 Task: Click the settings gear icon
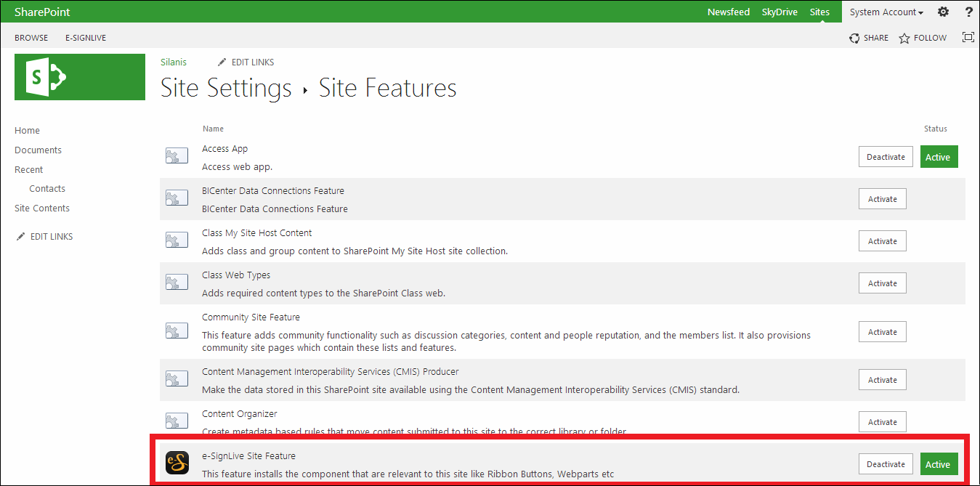(x=943, y=12)
